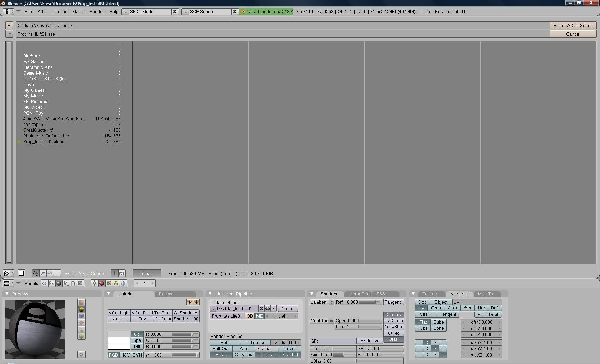Open the Radiosity buttons icon
The height and width of the screenshot is (364, 600).
116,283
